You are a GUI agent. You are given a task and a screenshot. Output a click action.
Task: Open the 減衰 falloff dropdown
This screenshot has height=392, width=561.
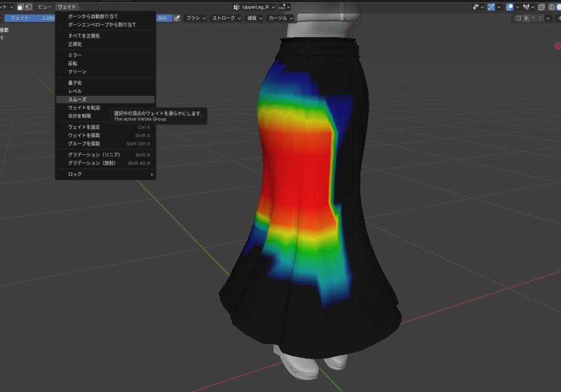(x=255, y=18)
